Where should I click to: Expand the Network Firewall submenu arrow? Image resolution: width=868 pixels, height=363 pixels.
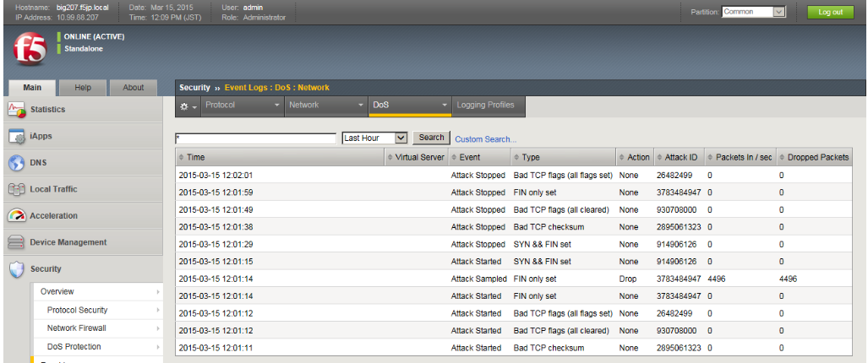click(x=158, y=328)
